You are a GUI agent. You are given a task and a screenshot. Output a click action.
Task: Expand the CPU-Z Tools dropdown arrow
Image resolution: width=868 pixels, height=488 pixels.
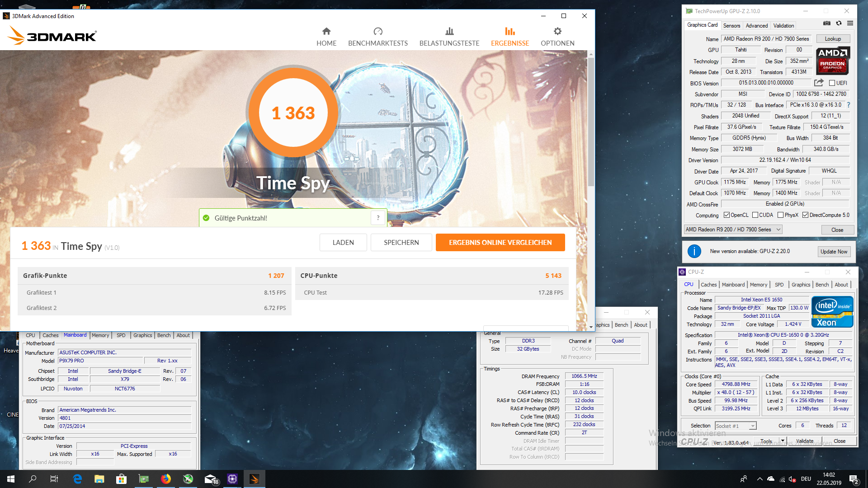pos(783,441)
